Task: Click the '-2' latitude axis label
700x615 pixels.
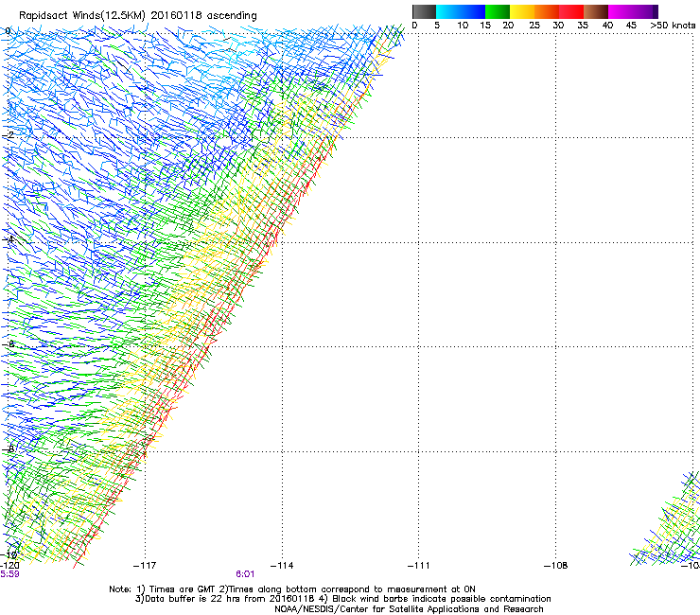Action: click(9, 135)
